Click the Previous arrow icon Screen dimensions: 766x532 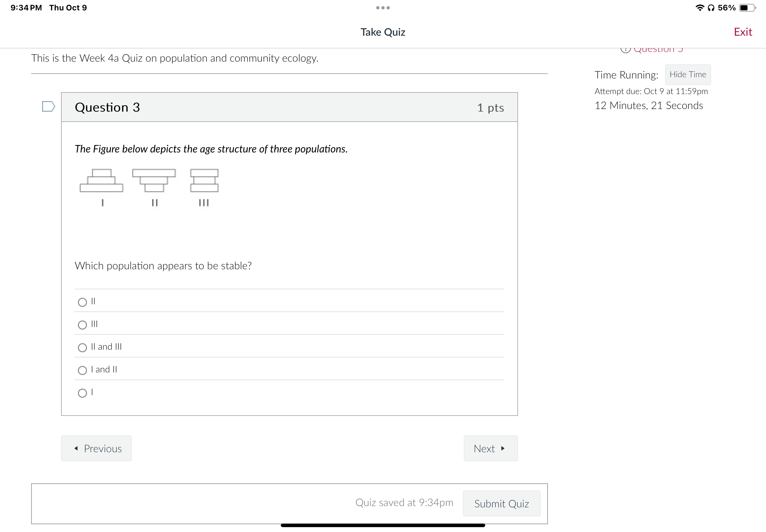(76, 448)
